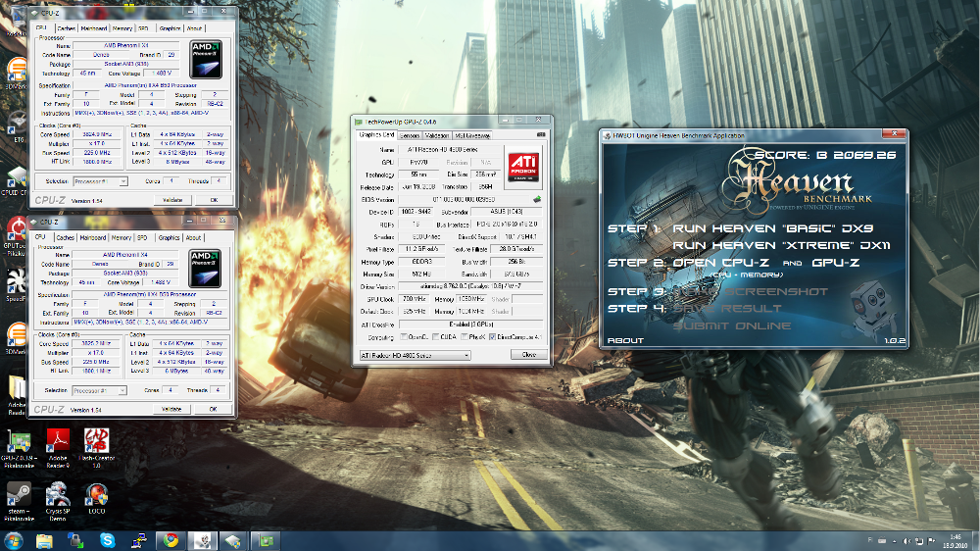Run Heaven Basic DX9 benchmark
This screenshot has width=980, height=551.
(772, 228)
